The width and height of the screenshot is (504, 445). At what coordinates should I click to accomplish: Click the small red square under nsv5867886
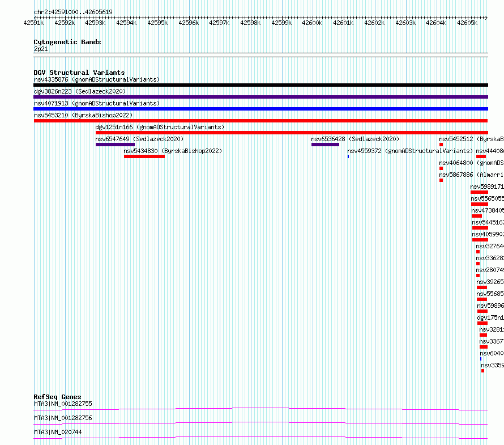click(x=441, y=180)
